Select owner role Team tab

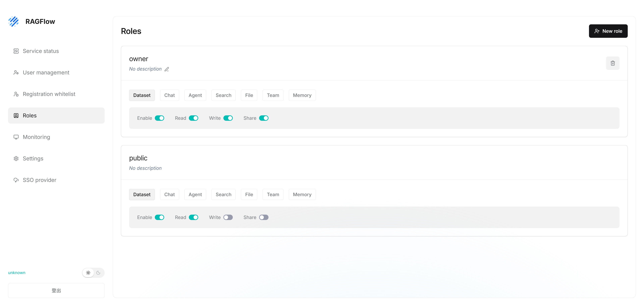coord(273,95)
